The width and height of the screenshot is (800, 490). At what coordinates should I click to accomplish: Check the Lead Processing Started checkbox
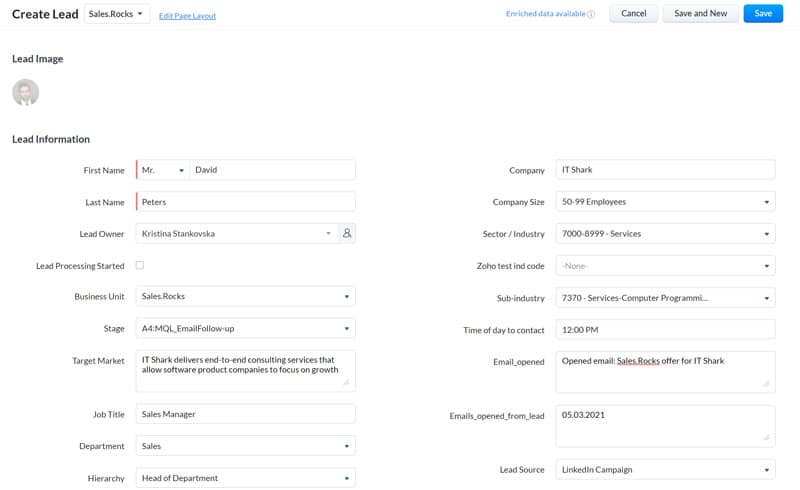tap(139, 265)
